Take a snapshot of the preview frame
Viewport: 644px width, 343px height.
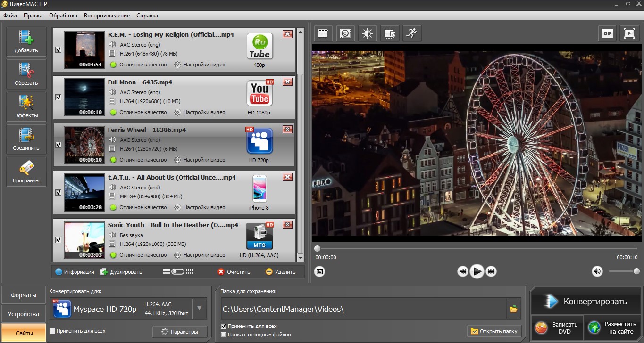[x=319, y=271]
